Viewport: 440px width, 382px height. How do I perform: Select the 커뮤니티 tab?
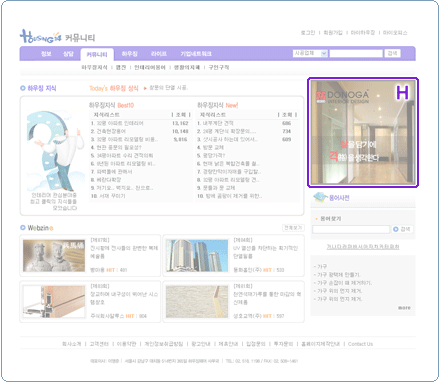point(97,54)
